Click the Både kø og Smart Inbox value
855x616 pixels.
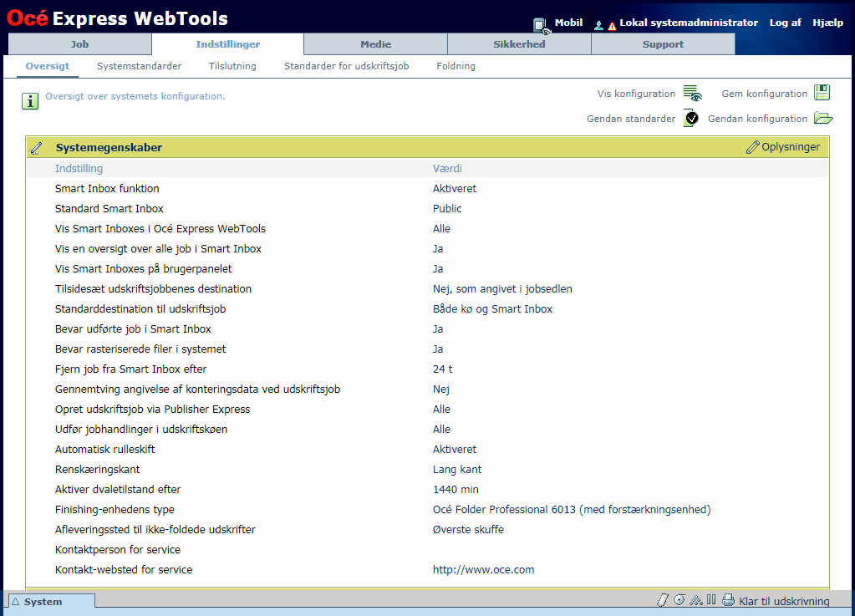[x=492, y=309]
